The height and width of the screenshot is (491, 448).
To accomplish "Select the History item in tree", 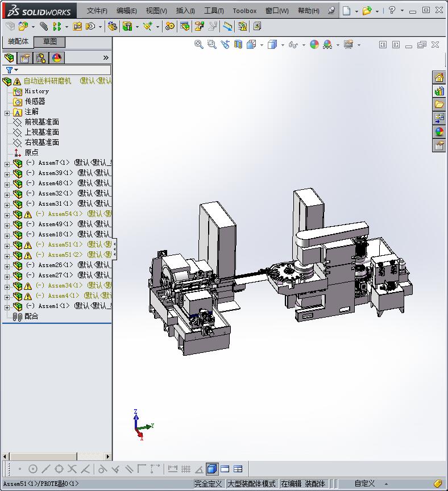I will pyautogui.click(x=36, y=91).
